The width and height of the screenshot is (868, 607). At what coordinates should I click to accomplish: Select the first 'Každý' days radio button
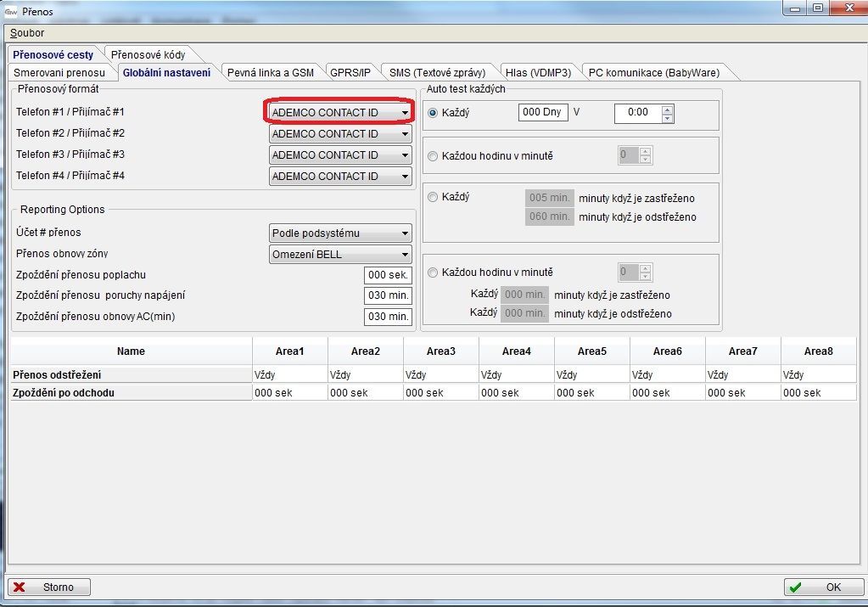click(434, 113)
